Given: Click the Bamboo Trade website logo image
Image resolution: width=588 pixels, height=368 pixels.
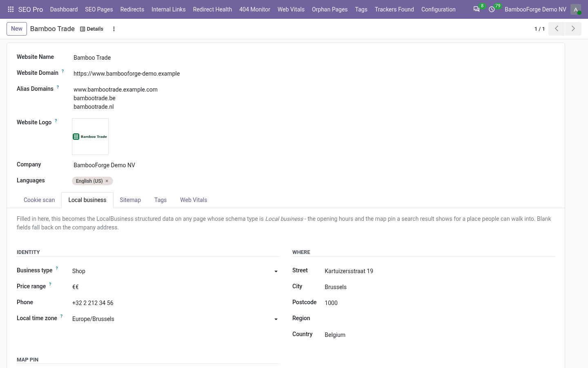Looking at the screenshot, I should (90, 137).
